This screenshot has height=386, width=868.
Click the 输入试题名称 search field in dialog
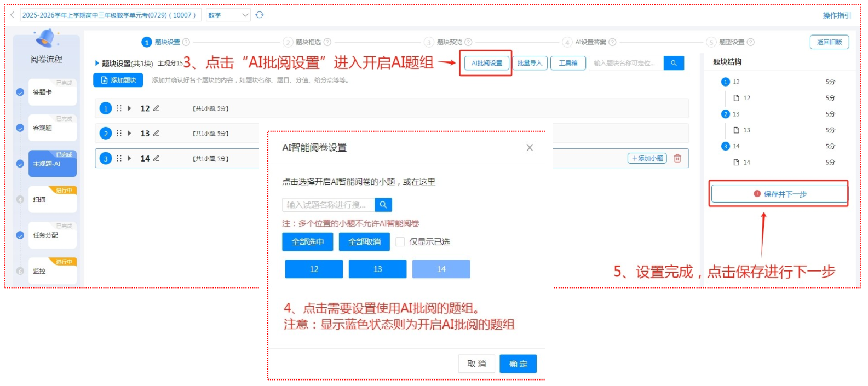pyautogui.click(x=329, y=205)
